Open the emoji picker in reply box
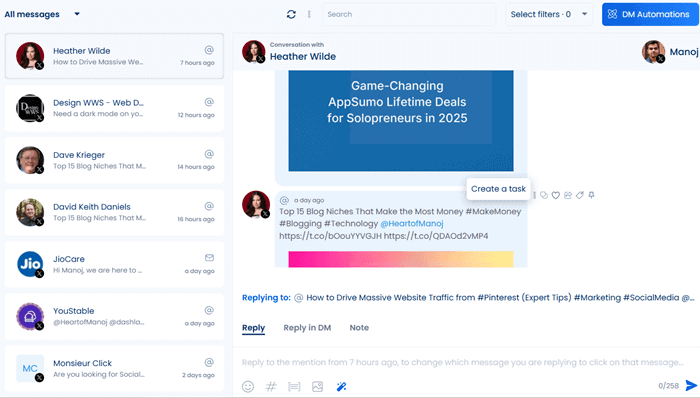Viewport: 700px width, 398px height. (x=248, y=386)
